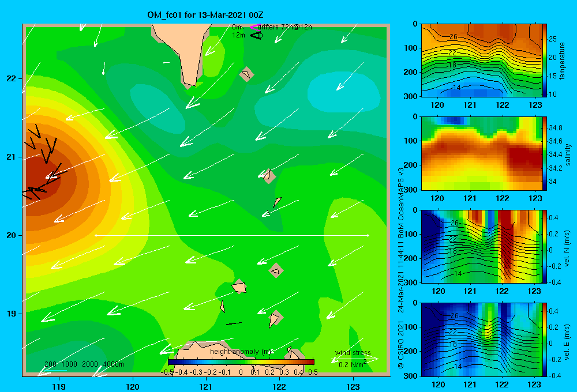Select the 'drifters 72h@12h' legend text

coord(284,27)
